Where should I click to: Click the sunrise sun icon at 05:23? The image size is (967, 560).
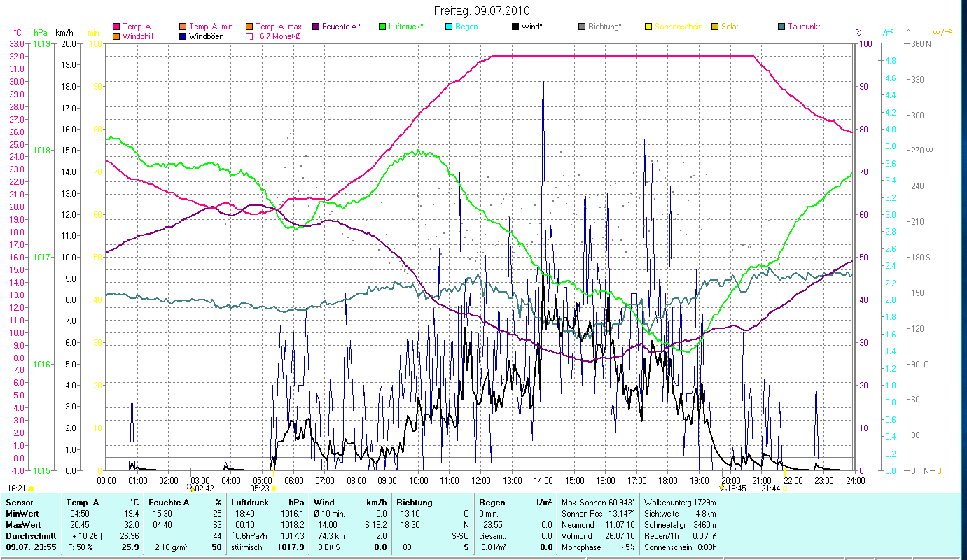pos(273,489)
